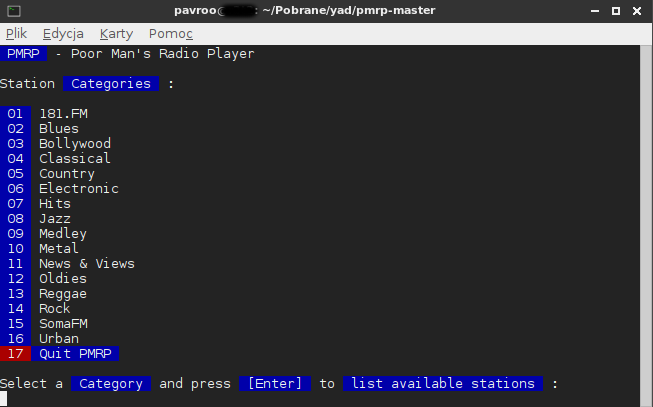653x407 pixels.
Task: Choose the Classical category line
Action: (x=74, y=159)
